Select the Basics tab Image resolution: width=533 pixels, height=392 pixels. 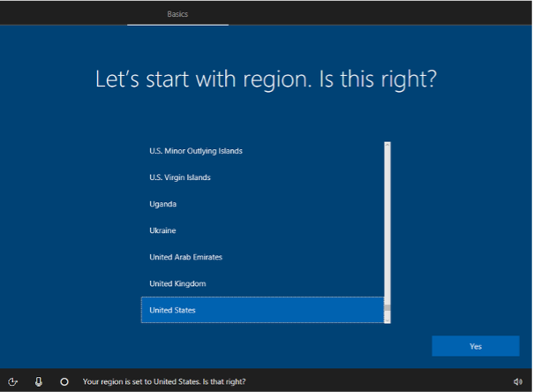[x=177, y=14]
